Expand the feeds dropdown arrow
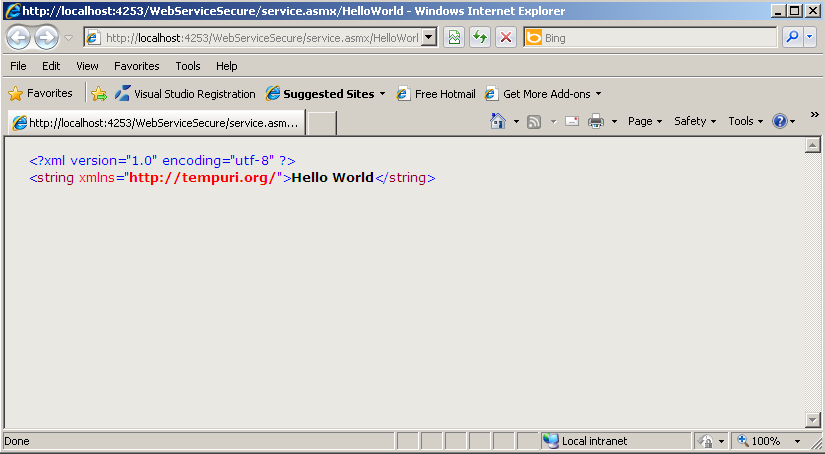The image size is (825, 454). click(554, 122)
